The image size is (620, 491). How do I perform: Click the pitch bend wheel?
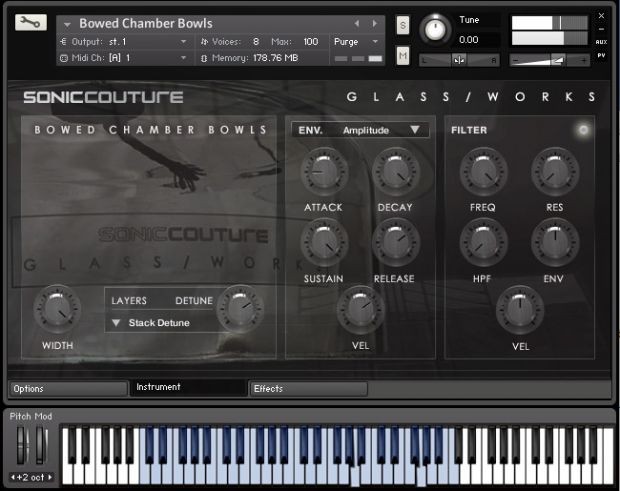pyautogui.click(x=22, y=445)
